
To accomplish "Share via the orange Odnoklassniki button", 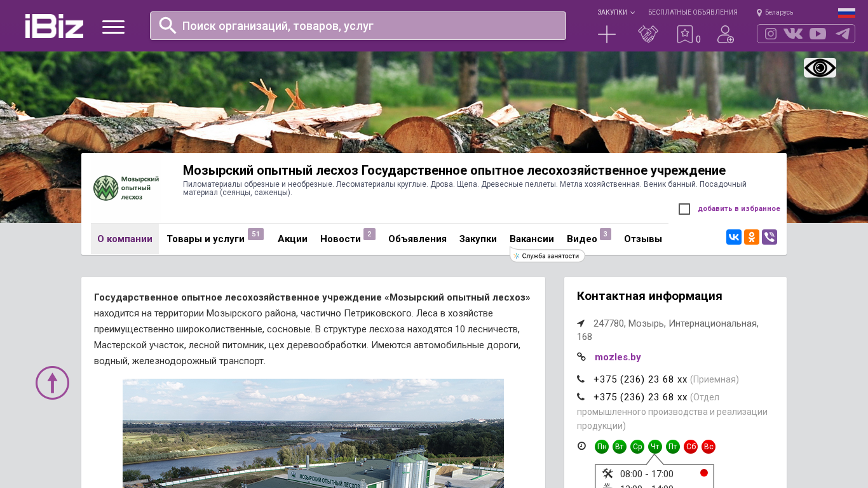I will point(752,237).
